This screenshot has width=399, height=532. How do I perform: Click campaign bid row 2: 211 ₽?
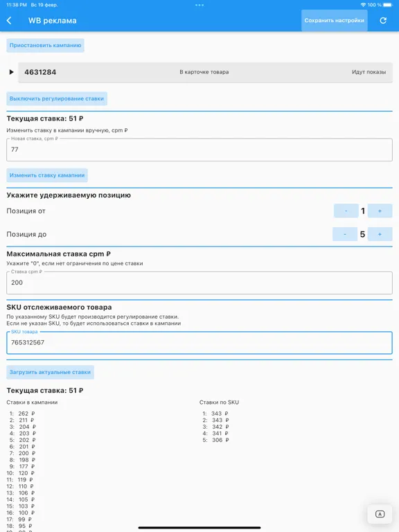(22, 420)
